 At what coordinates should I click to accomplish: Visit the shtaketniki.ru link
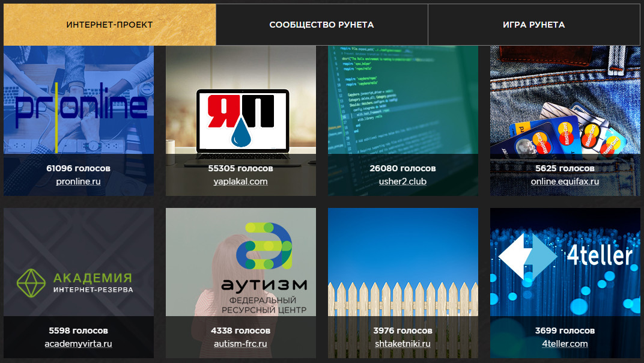[x=402, y=344]
